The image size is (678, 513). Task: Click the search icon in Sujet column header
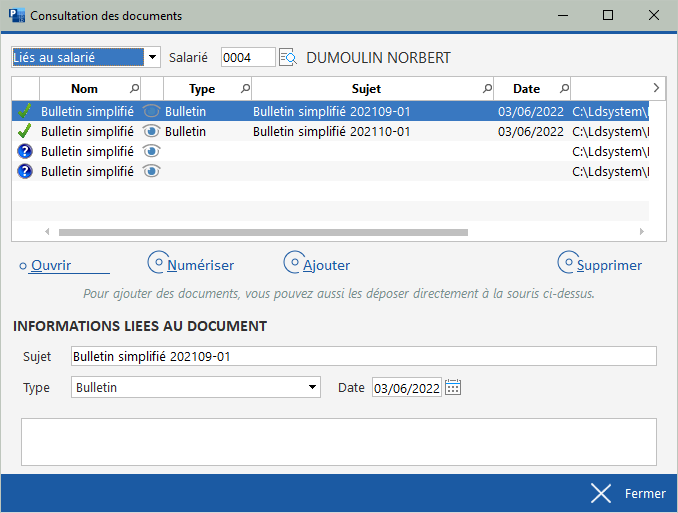click(487, 89)
